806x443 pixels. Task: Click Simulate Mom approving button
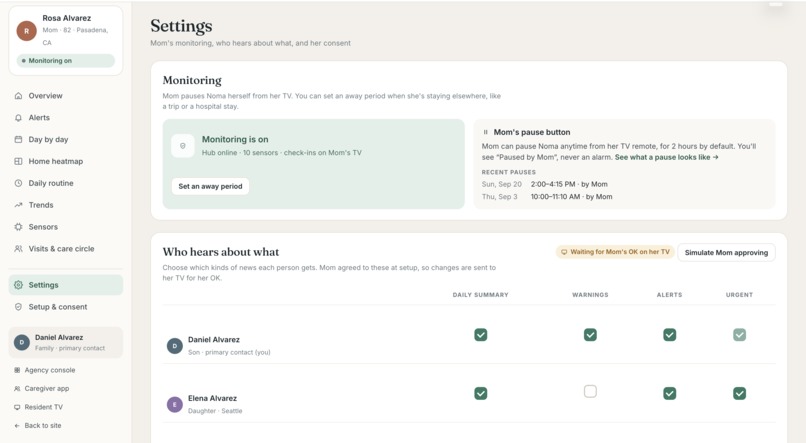pos(726,252)
